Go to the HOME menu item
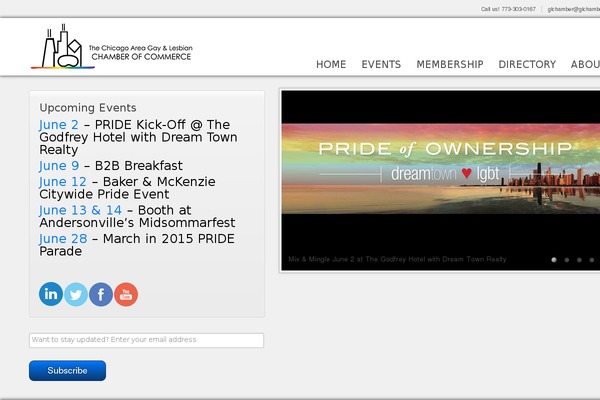 [x=331, y=64]
